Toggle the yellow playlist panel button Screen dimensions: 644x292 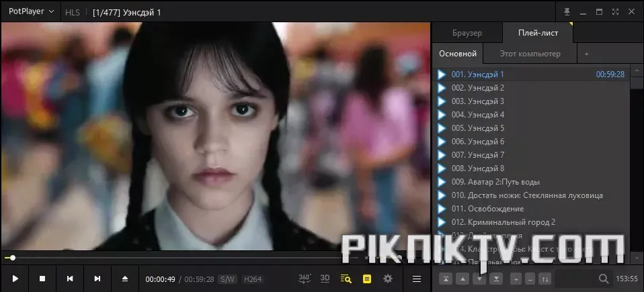(367, 279)
